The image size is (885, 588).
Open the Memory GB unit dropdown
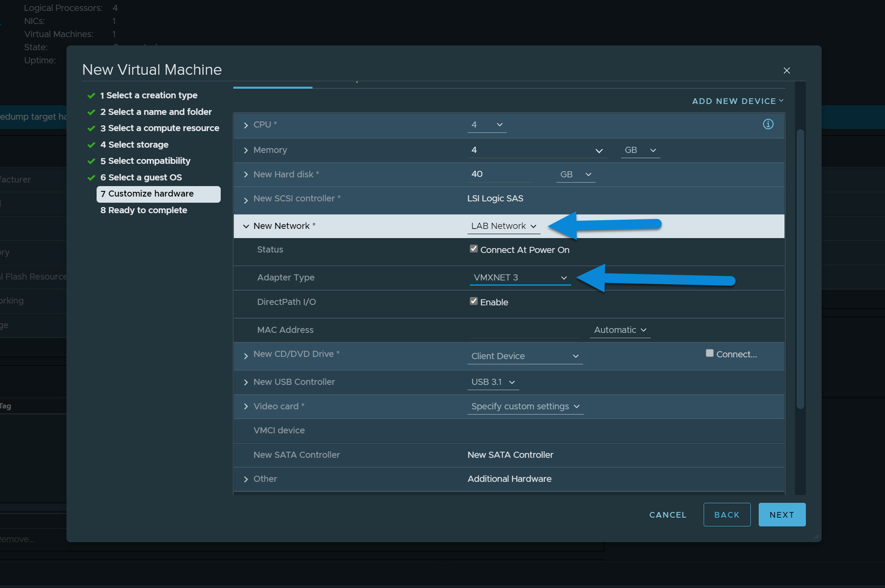640,150
